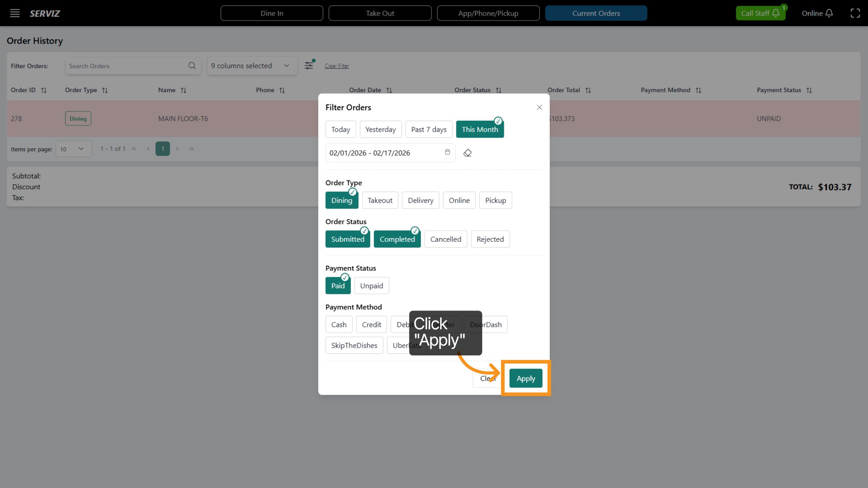Viewport: 868px width, 488px height.
Task: Open the hamburger menu
Action: click(15, 13)
